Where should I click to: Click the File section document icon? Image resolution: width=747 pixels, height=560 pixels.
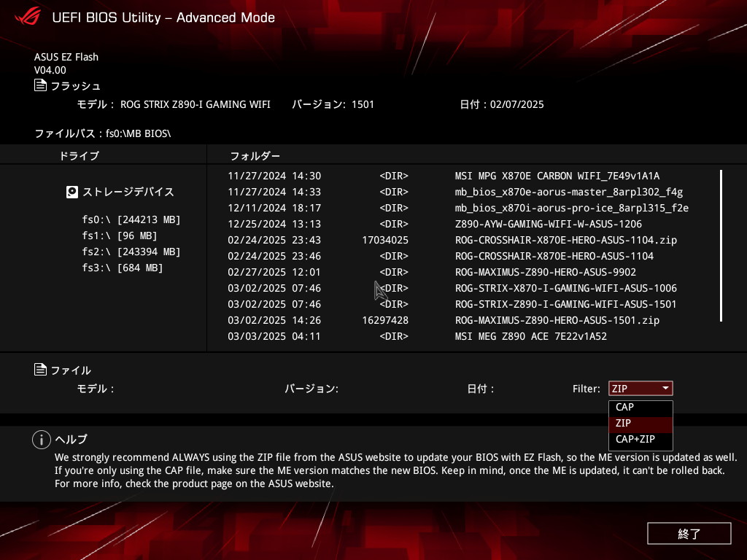tap(41, 370)
